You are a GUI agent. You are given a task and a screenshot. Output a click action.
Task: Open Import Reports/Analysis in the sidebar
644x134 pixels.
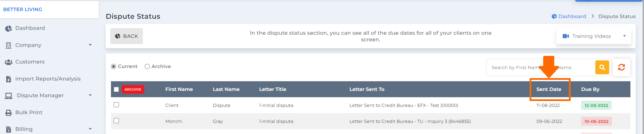coord(48,79)
